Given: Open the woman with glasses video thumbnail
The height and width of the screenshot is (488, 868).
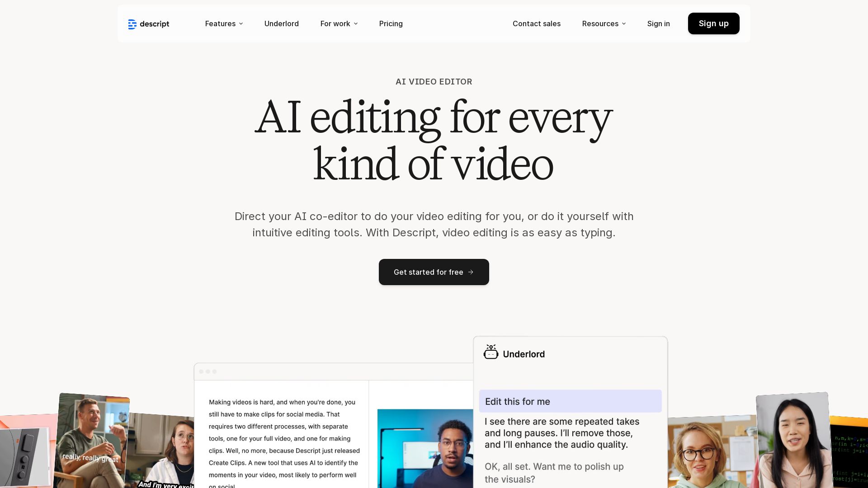Looking at the screenshot, I should [x=710, y=452].
